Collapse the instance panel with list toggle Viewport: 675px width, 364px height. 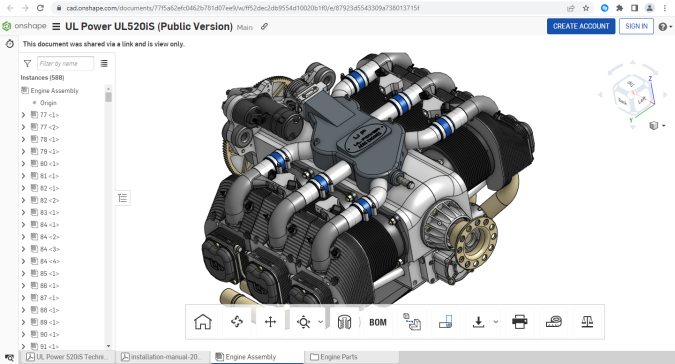pyautogui.click(x=123, y=198)
